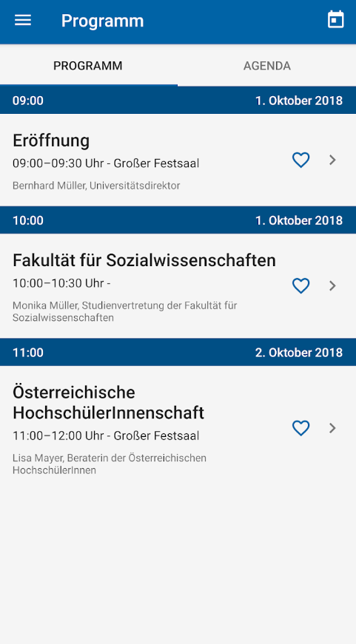Tap speaker Monika Müller description text
Image resolution: width=356 pixels, height=644 pixels.
click(125, 312)
